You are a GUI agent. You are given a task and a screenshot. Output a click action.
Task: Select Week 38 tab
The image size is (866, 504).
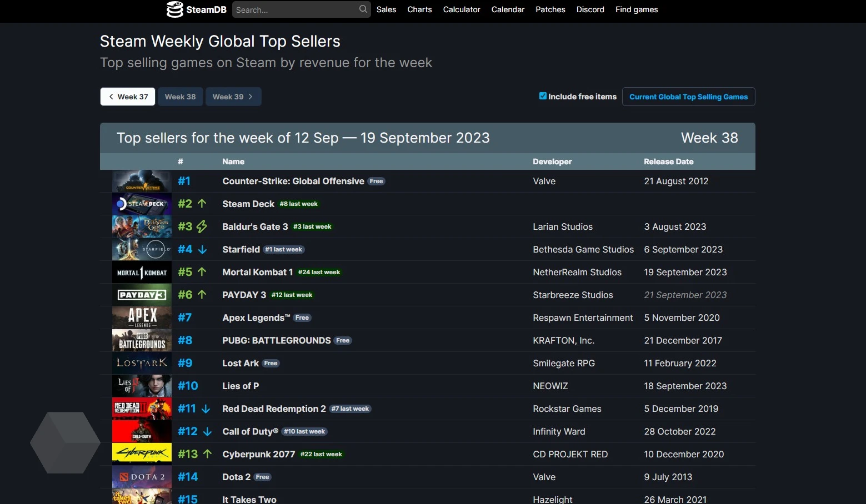click(180, 97)
